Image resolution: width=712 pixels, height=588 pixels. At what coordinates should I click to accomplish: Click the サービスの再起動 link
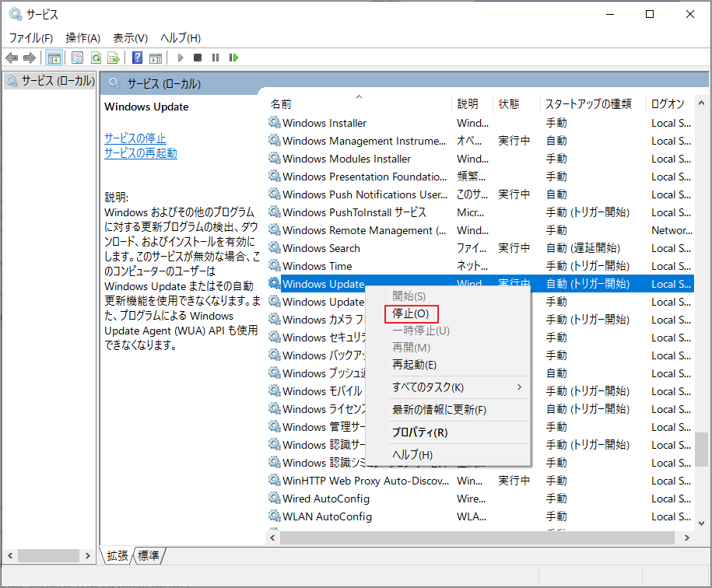tap(141, 153)
